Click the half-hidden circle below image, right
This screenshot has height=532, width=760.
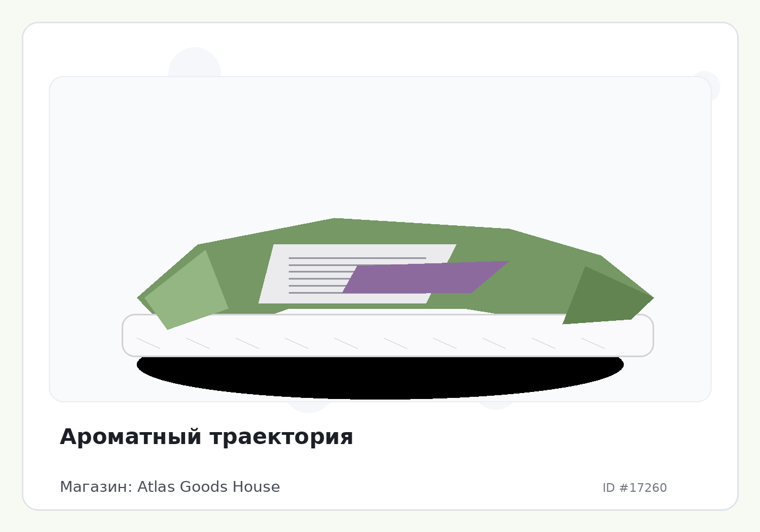coord(495,406)
